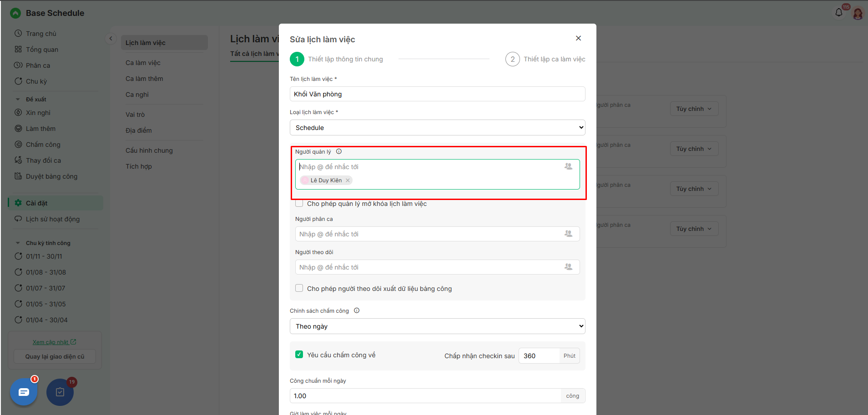The image size is (868, 415).
Task: Click the Công chuẩn mỗi ngày input
Action: click(x=425, y=396)
